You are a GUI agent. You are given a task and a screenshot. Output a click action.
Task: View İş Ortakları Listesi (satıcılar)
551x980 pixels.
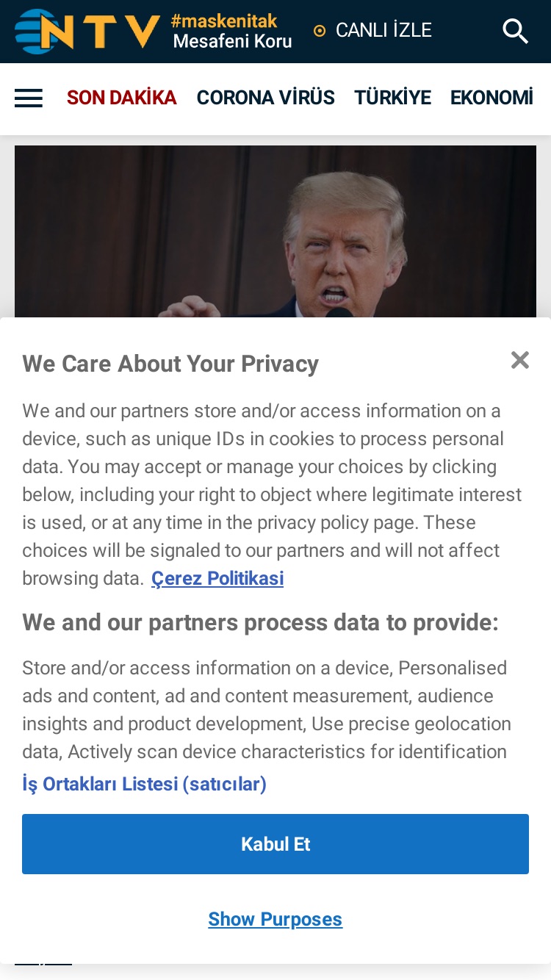coord(144,784)
